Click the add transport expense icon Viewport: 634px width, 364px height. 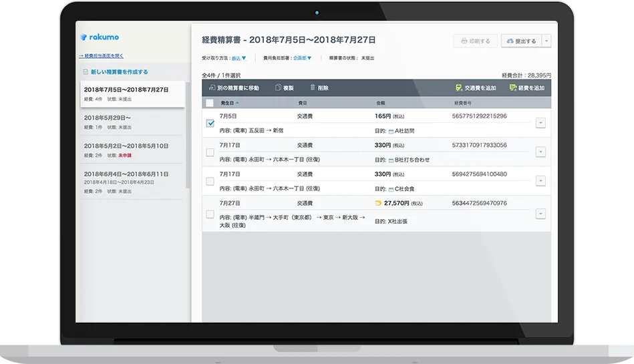(459, 87)
